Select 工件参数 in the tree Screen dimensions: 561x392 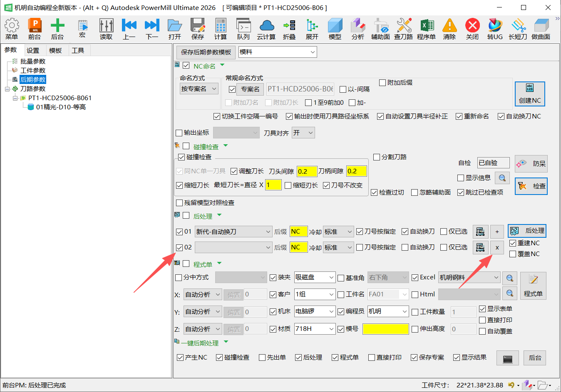click(x=33, y=71)
